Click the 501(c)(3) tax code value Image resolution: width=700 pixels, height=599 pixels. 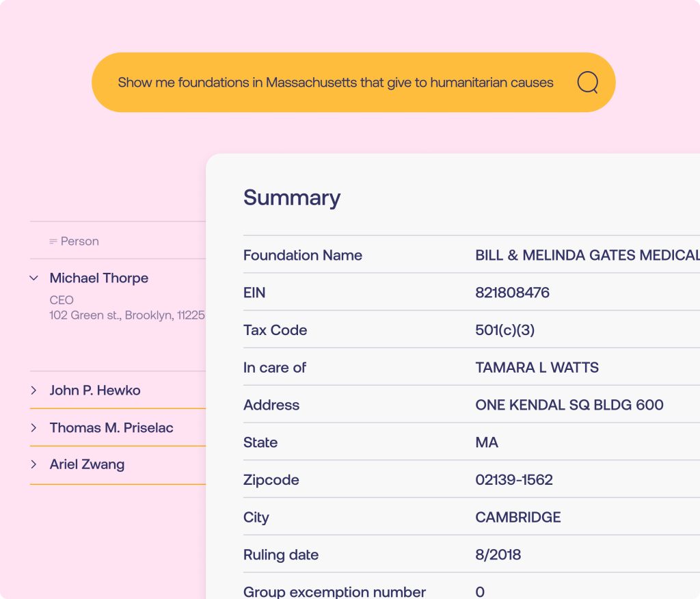point(505,330)
